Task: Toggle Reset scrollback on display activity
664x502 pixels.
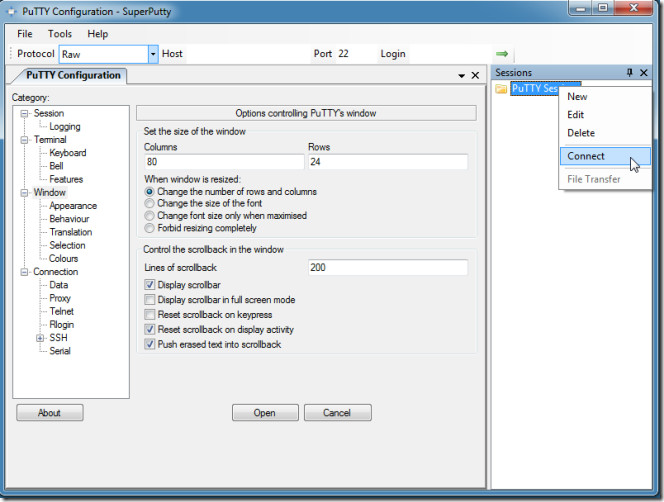Action: coord(149,329)
